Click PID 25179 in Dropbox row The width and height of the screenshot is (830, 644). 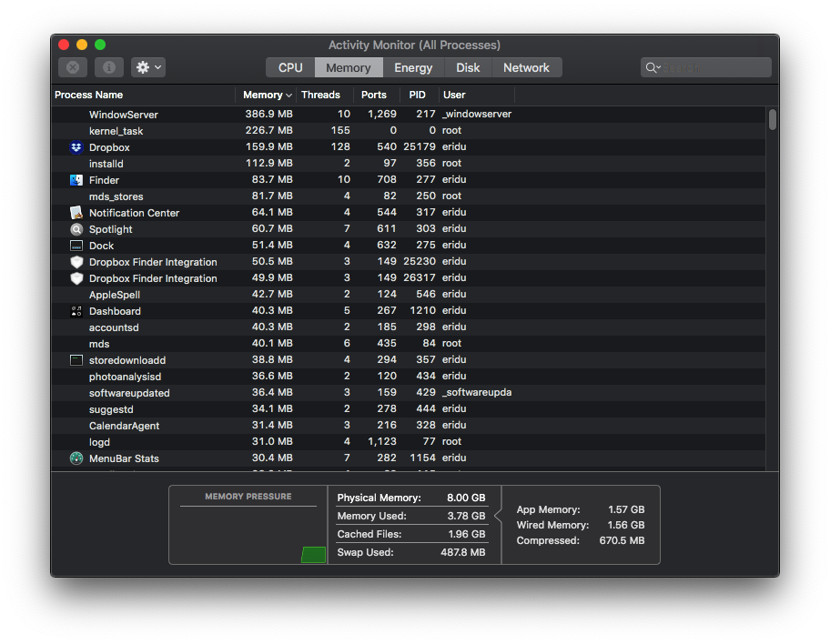coord(420,146)
